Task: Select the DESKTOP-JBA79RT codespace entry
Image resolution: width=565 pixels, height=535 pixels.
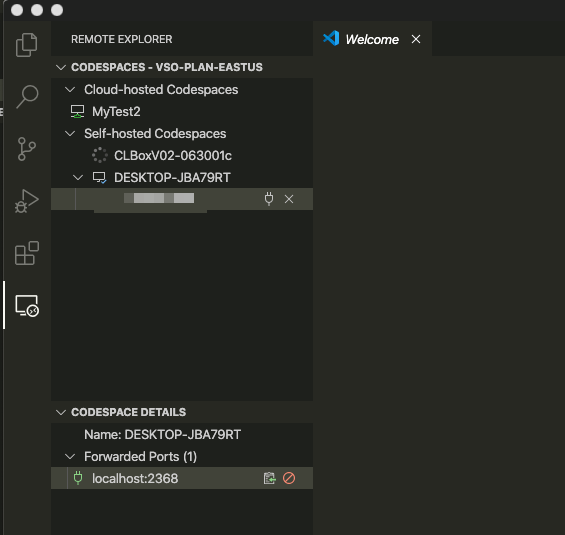Action: 182,177
